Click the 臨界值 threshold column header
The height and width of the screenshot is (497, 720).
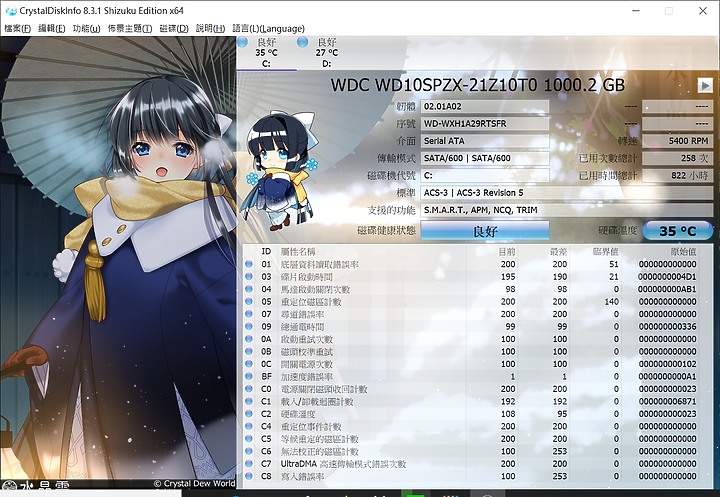[x=606, y=252]
